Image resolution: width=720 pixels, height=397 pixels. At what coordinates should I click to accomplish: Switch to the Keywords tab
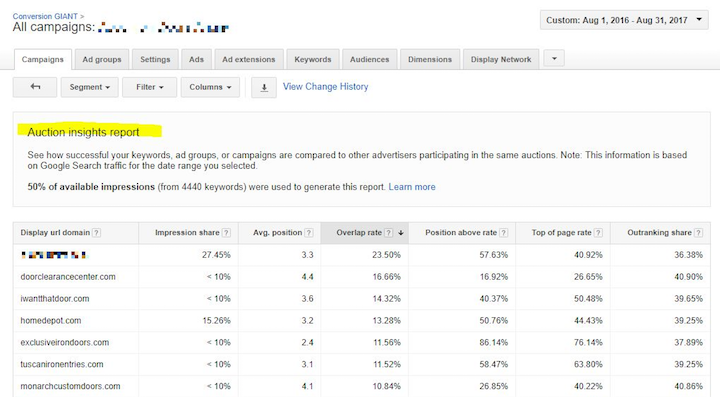point(313,60)
